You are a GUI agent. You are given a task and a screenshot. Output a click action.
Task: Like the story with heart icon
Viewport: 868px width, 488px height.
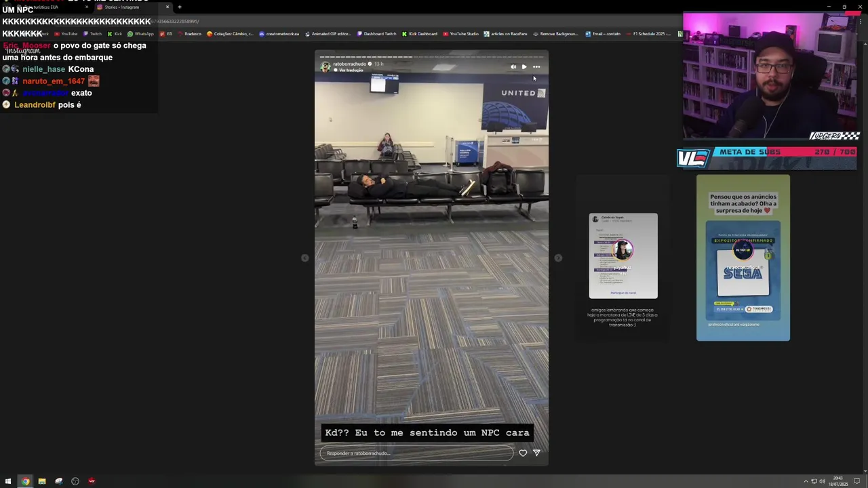(x=523, y=453)
